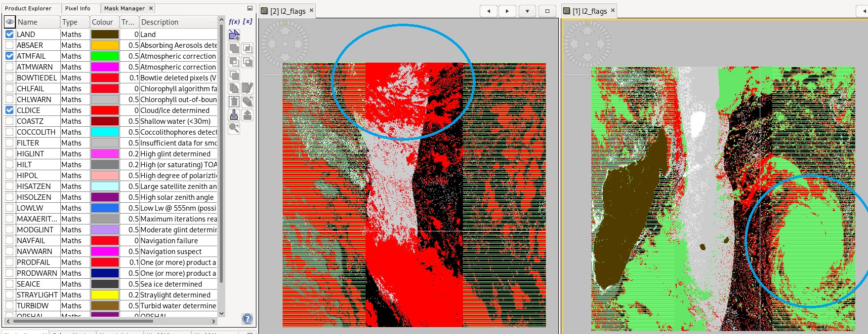The height and width of the screenshot is (334, 868).
Task: Click the copy mask icon
Action: 234,88
